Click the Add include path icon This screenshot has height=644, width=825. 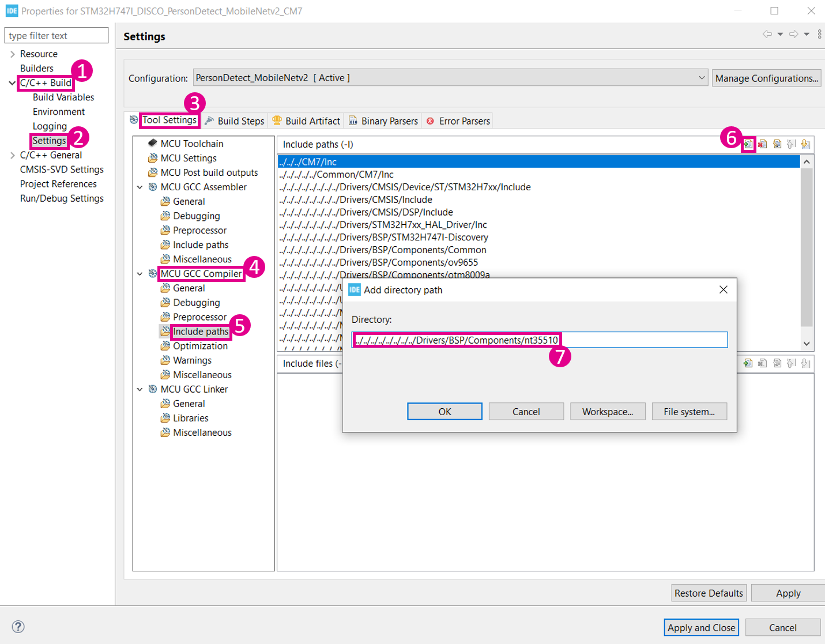coord(748,144)
